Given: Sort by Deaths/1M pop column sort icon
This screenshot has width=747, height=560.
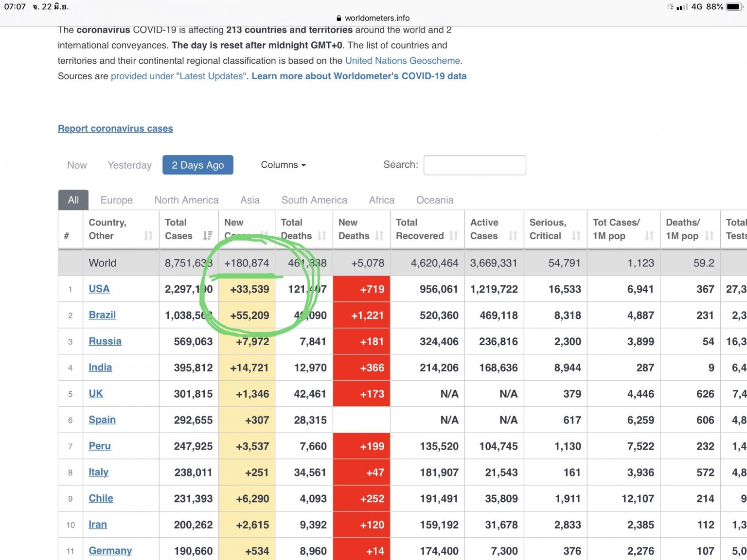Looking at the screenshot, I should pyautogui.click(x=710, y=236).
